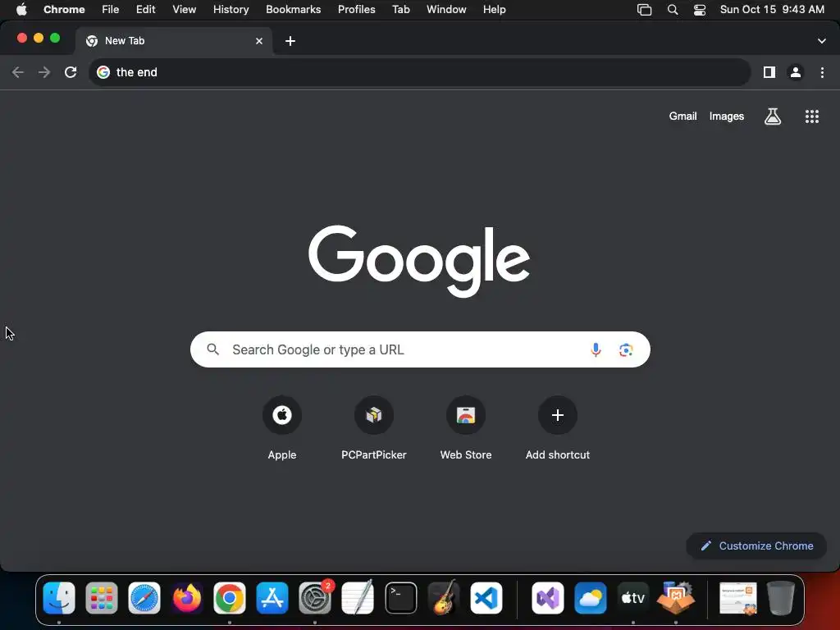Screen dimensions: 840x630
Task: Open the Images link
Action: [x=727, y=116]
